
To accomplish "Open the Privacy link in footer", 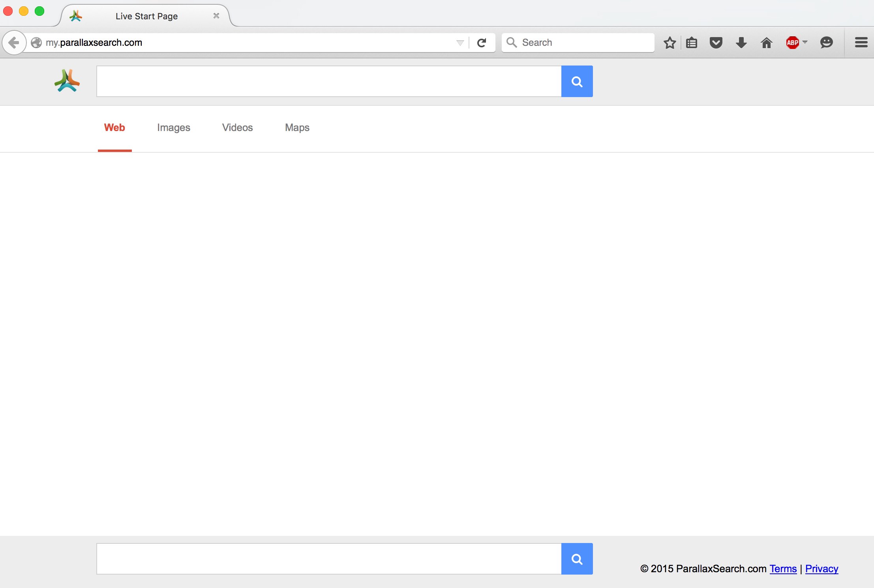I will pos(821,569).
